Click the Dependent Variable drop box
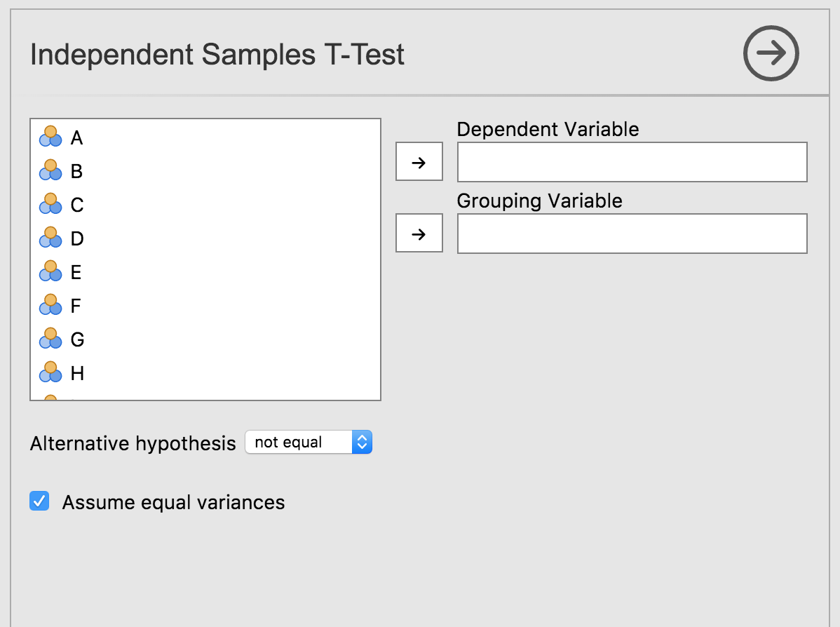 pyautogui.click(x=632, y=162)
